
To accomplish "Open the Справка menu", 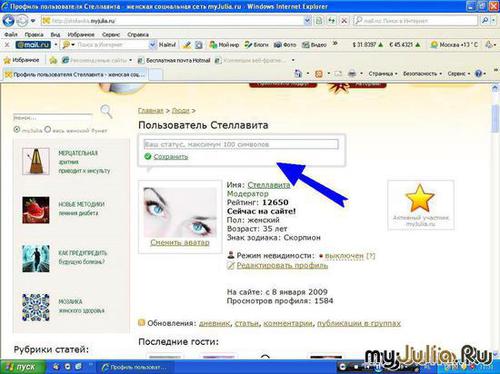I will coord(138,35).
